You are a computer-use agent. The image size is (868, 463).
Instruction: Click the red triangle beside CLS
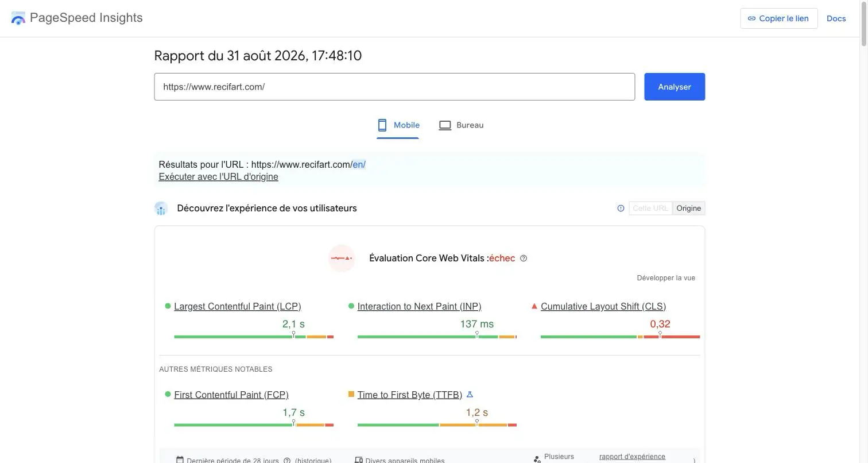pos(534,306)
